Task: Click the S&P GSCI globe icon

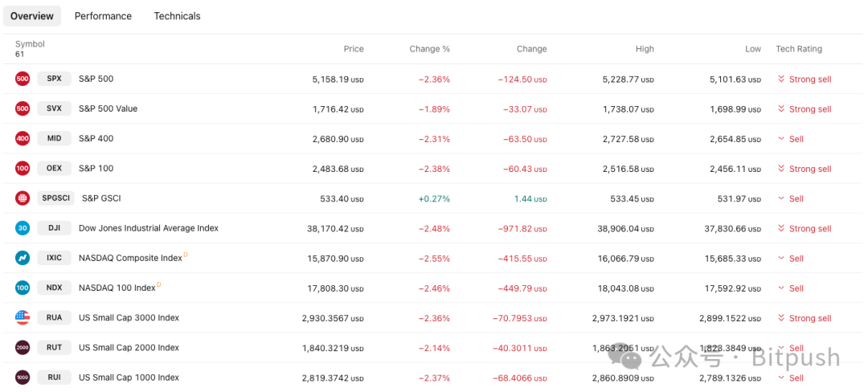Action: [23, 198]
